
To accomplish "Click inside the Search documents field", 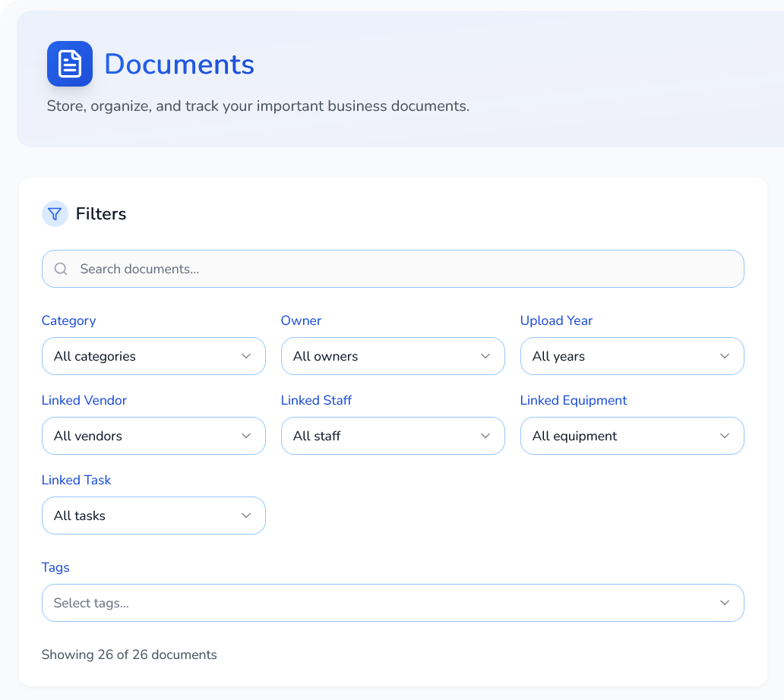I will (304, 269).
